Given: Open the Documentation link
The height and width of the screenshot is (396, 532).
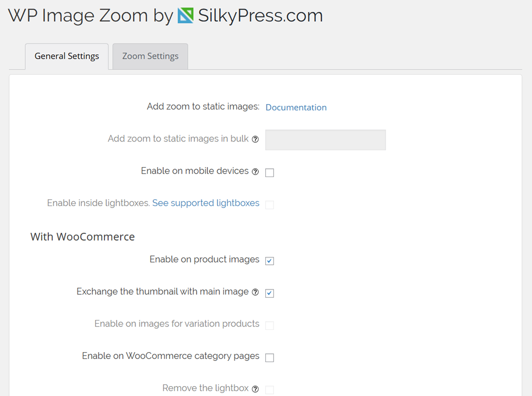Looking at the screenshot, I should point(296,108).
